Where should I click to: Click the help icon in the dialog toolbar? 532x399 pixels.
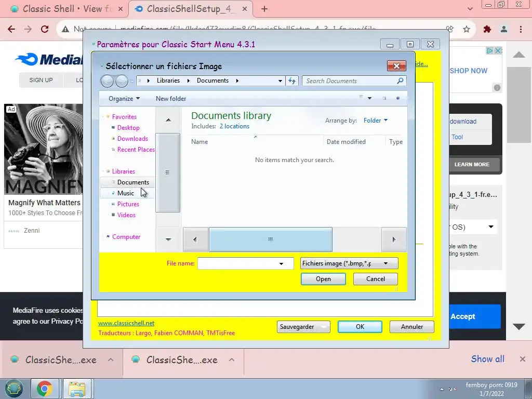398,98
